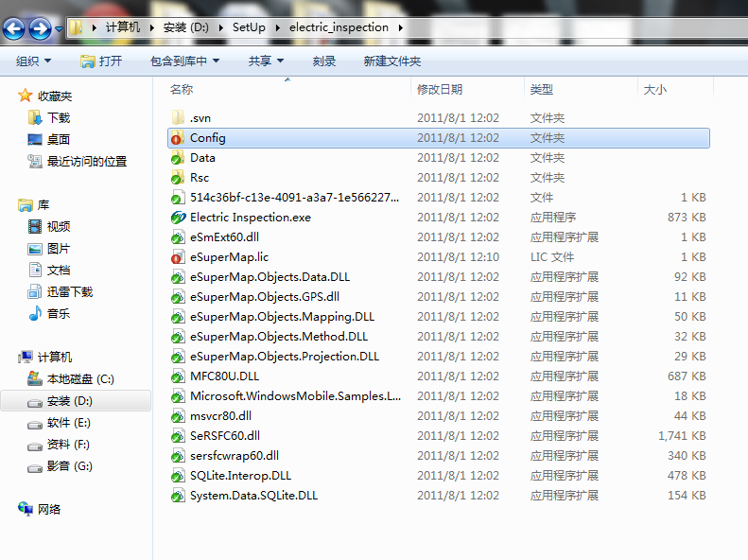Image resolution: width=748 pixels, height=560 pixels.
Task: Select sersfcwrap60.dll file name
Action: (235, 456)
